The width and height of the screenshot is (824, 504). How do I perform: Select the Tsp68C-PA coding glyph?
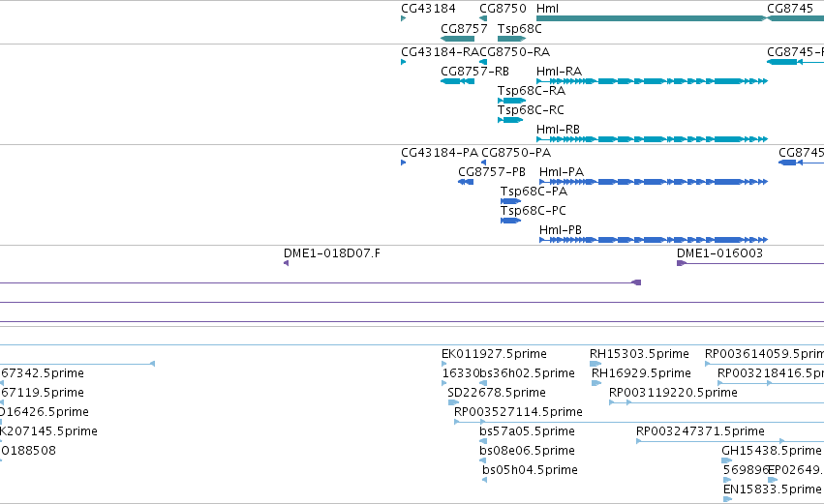point(511,201)
